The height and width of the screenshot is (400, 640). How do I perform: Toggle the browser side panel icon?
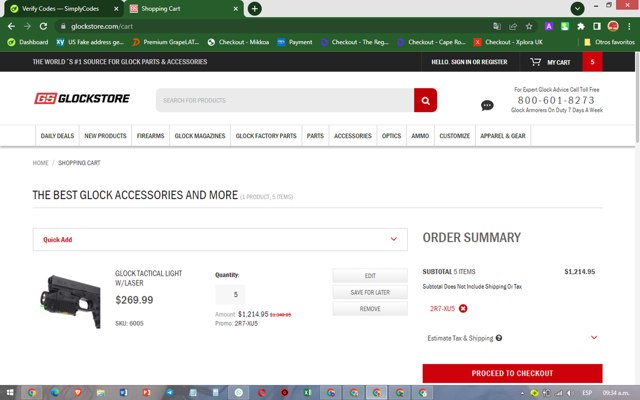597,26
